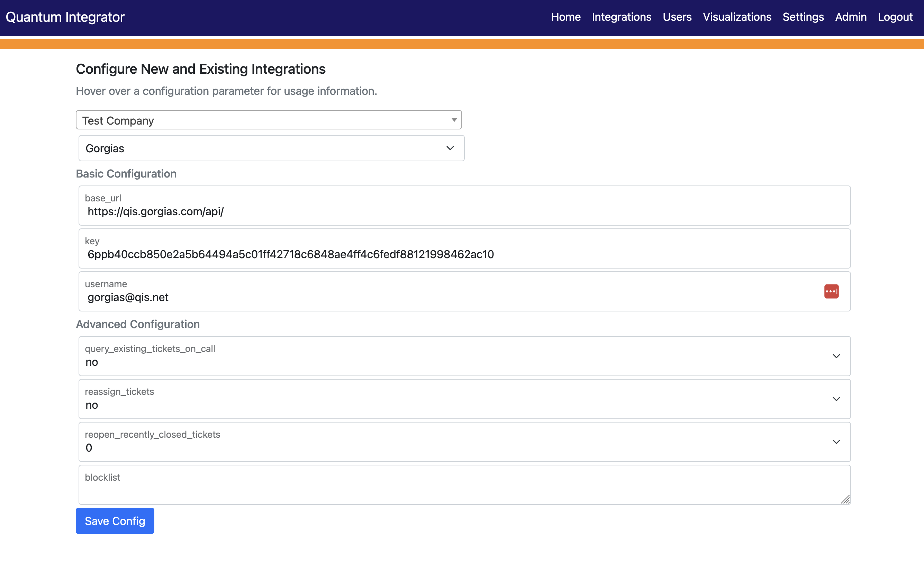This screenshot has height=562, width=924.
Task: Open the Integrations nav item
Action: click(622, 17)
